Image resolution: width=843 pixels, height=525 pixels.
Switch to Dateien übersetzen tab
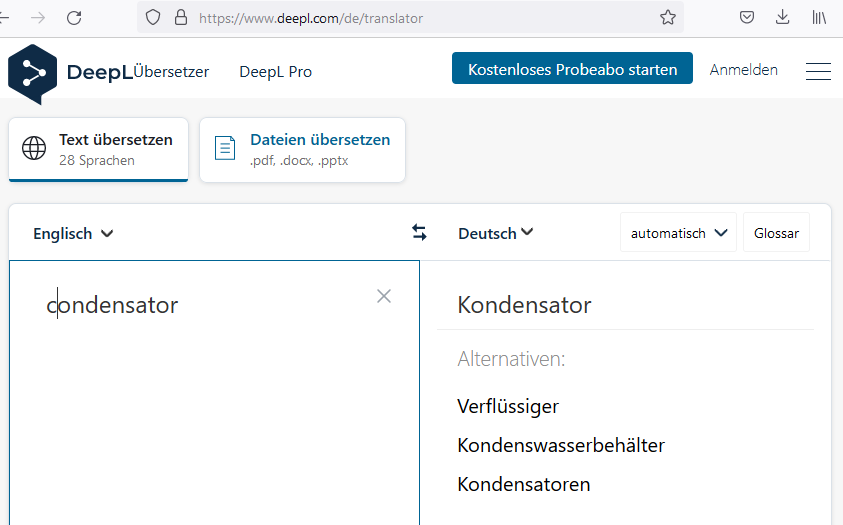coord(302,150)
